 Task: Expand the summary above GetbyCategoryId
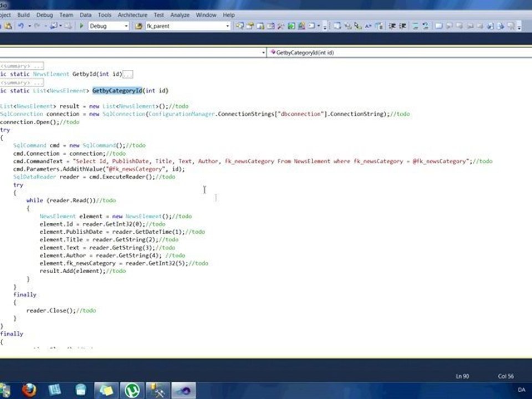tap(22, 83)
